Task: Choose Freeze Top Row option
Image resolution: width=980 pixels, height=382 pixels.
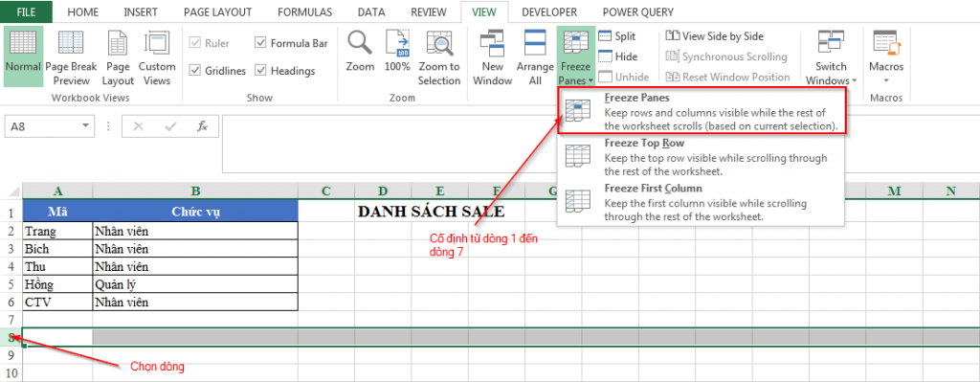Action: [x=700, y=156]
